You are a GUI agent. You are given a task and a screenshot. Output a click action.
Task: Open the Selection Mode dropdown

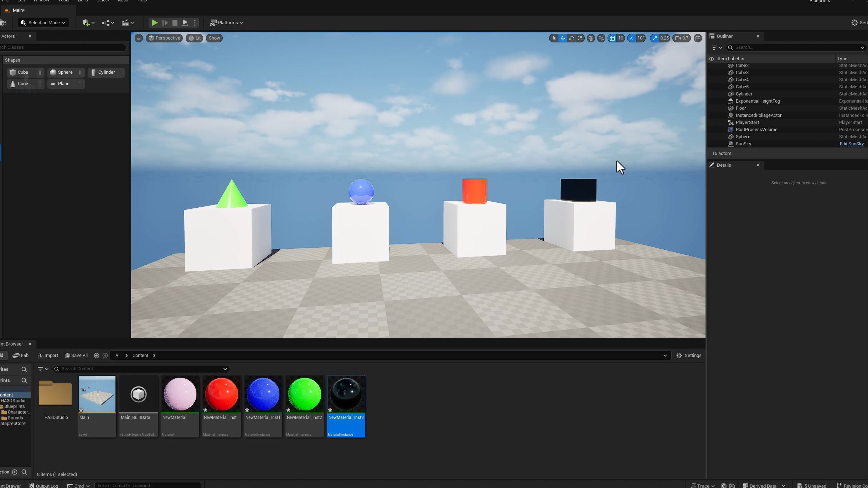coord(43,23)
